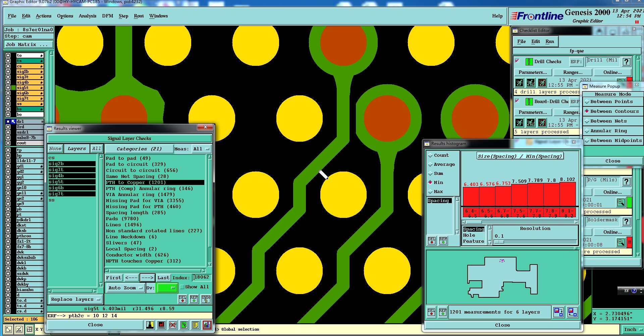Click REF icon beside measurements text in histogram
Image resolution: width=644 pixels, height=336 pixels.
[443, 312]
